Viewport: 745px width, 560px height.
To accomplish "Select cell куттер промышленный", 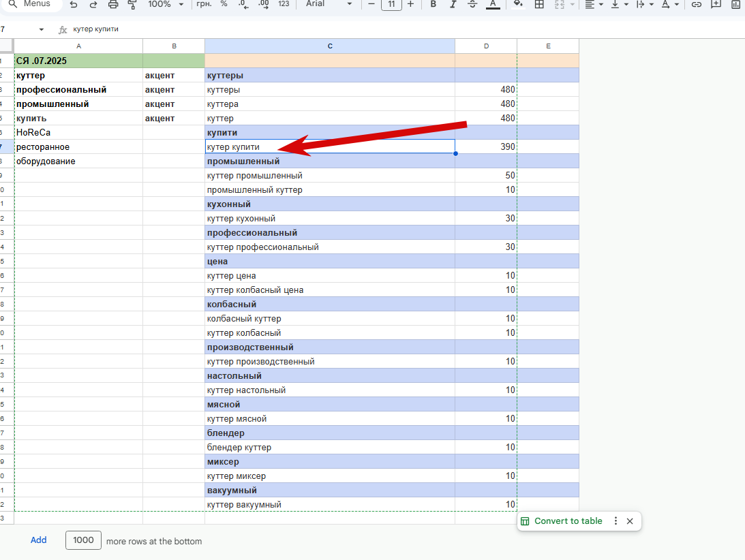I will pos(330,176).
